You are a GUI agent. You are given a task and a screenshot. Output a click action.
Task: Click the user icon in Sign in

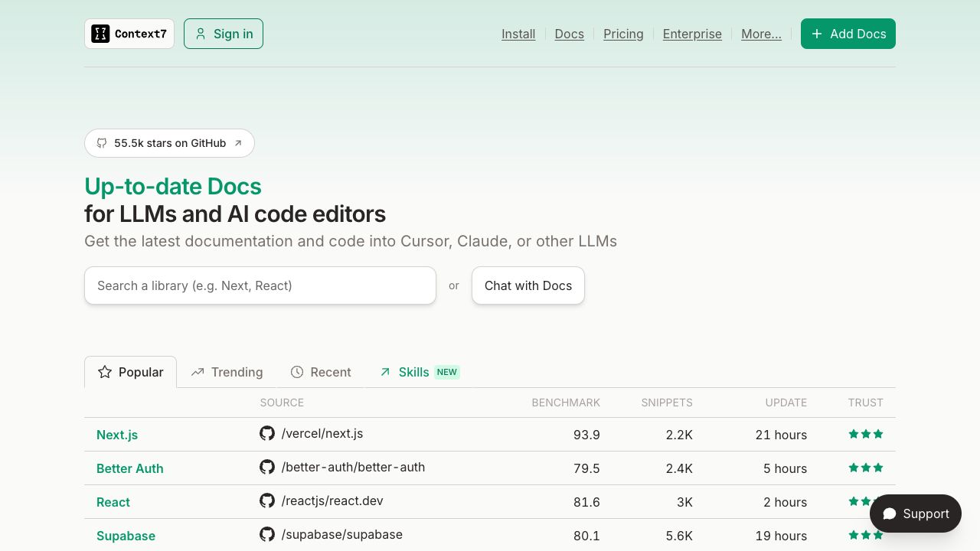[x=201, y=34]
